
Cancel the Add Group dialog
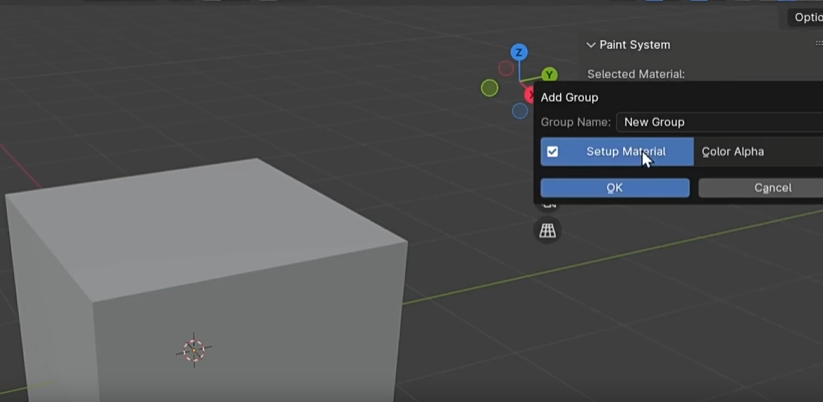pos(760,188)
